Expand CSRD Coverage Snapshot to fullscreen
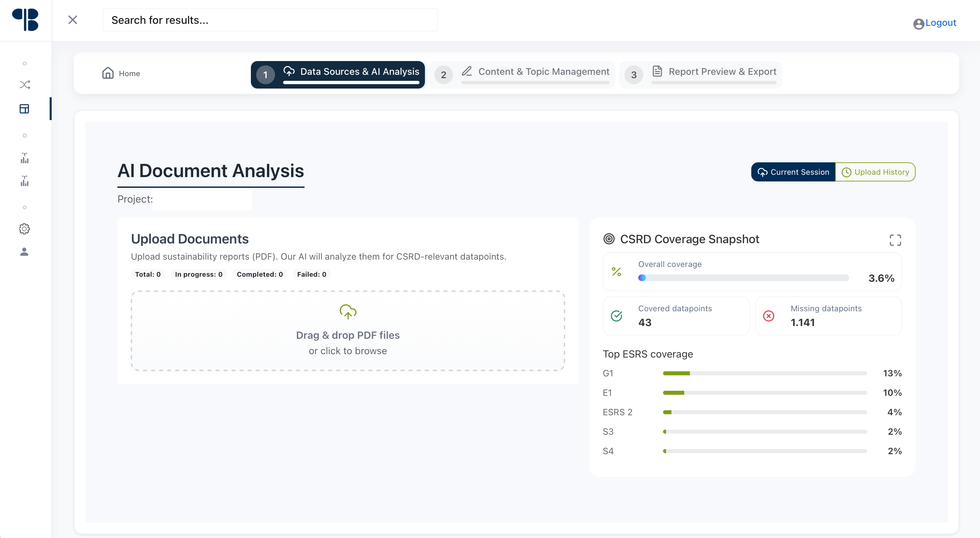Screen dimensions: 980x538 coord(895,240)
